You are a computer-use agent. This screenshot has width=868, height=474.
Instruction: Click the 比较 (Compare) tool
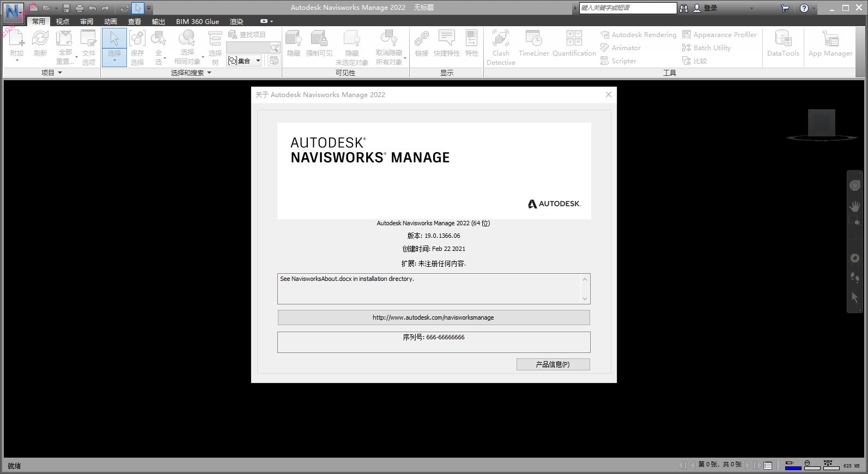click(x=694, y=61)
